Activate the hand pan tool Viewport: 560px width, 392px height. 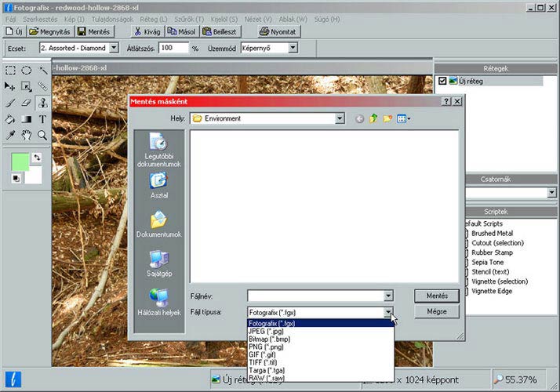click(x=26, y=136)
